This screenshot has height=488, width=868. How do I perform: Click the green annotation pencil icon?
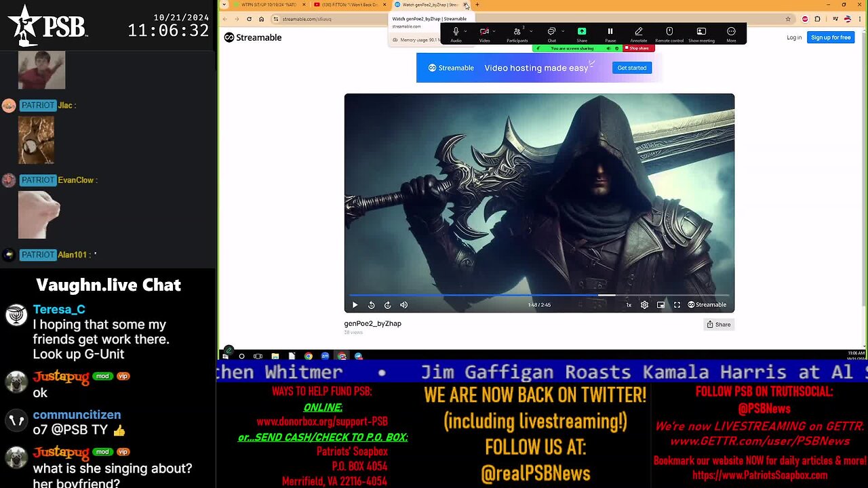[x=229, y=350]
